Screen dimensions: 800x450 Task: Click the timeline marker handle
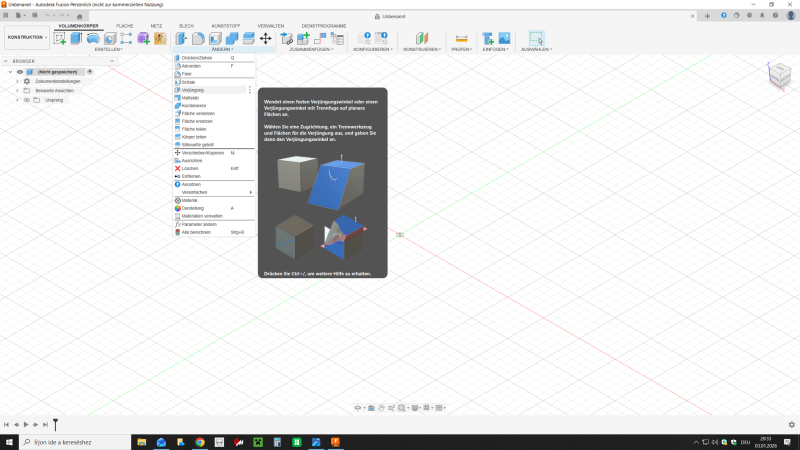tap(56, 423)
